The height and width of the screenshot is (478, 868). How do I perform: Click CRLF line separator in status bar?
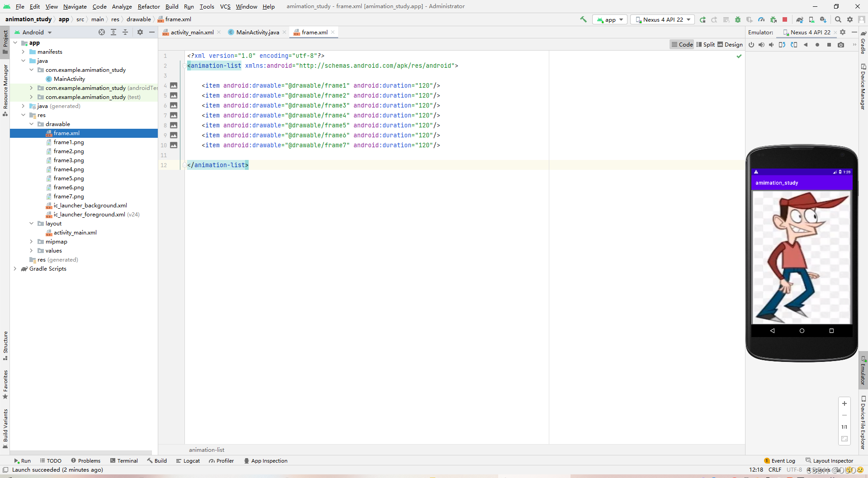click(775, 470)
